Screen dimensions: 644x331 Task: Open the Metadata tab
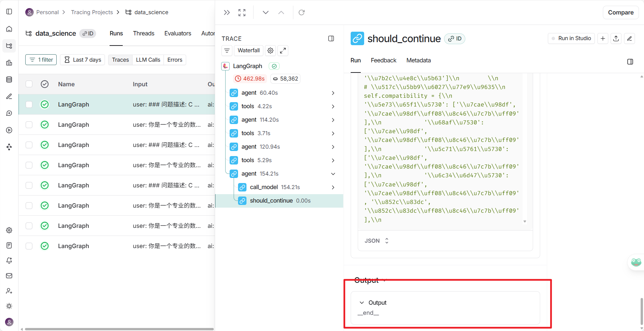coord(418,60)
